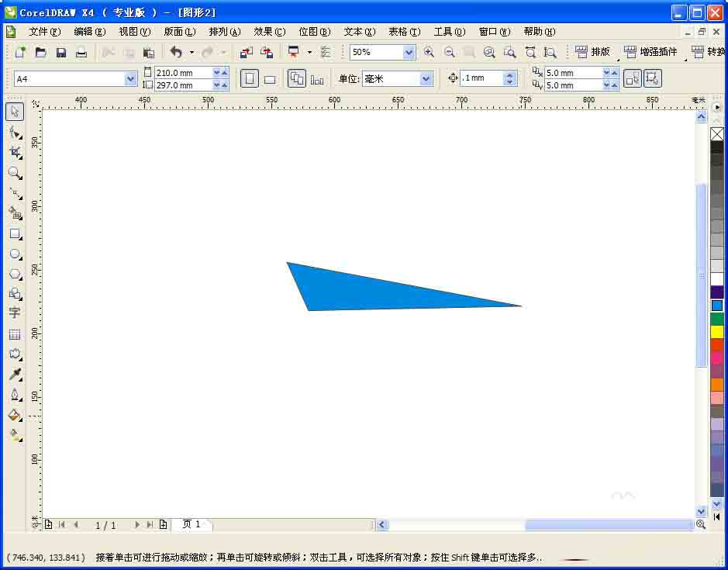The width and height of the screenshot is (728, 570).
Task: Toggle portrait page orientation
Action: (250, 78)
